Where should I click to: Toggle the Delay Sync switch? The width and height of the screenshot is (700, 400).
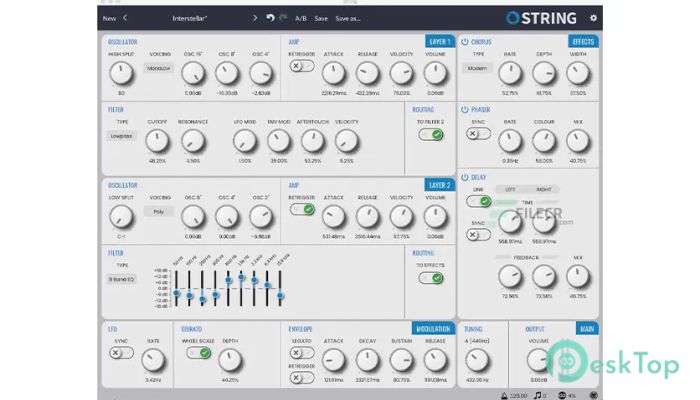(x=478, y=234)
